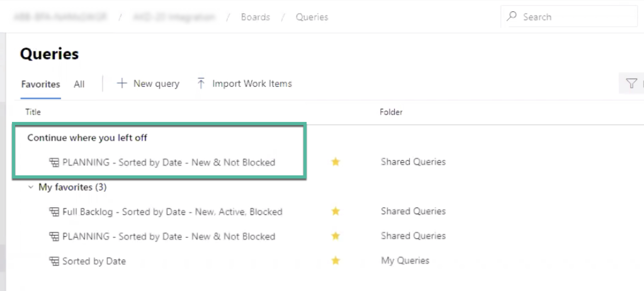The width and height of the screenshot is (644, 291).
Task: Click the upload arrow Import icon
Action: pos(201,83)
